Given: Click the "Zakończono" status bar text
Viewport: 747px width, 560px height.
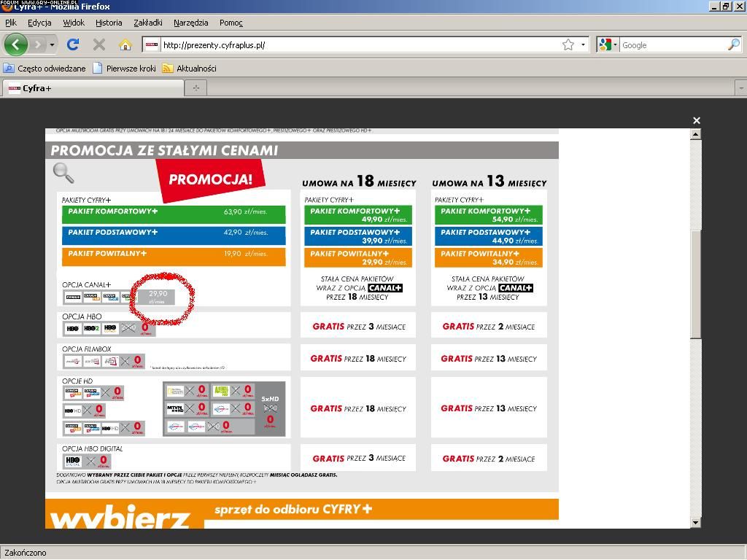Looking at the screenshot, I should pyautogui.click(x=26, y=553).
